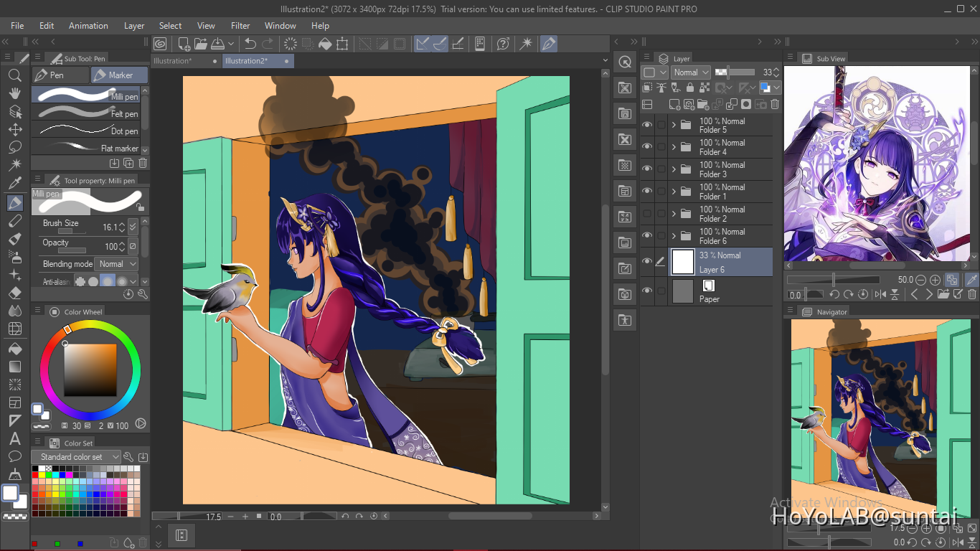Switch to the Illustration* canvas tab

172,61
